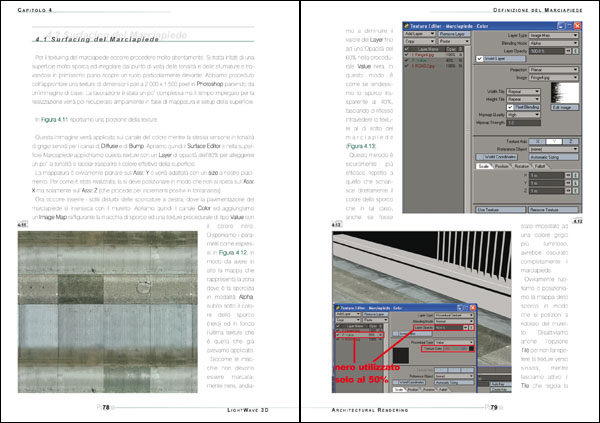Toggle Value layer checkmark in figure 4.13 editor
Viewport: 600px width, 423px height.
click(x=338, y=335)
